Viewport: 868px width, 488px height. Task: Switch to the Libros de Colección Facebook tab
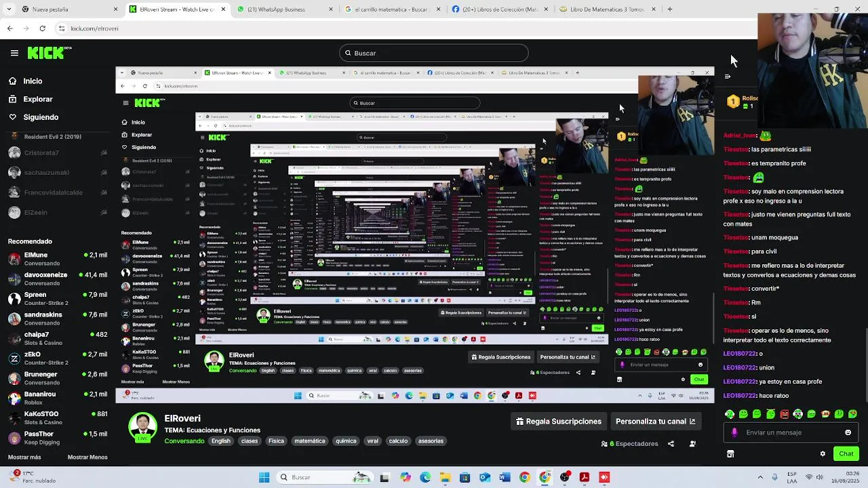pyautogui.click(x=499, y=9)
